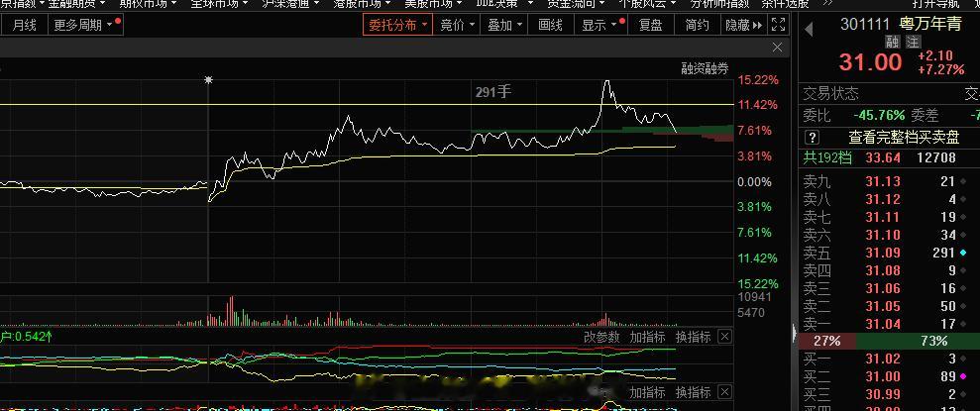
Task: Click change percent +7.27%
Action: coord(940,69)
